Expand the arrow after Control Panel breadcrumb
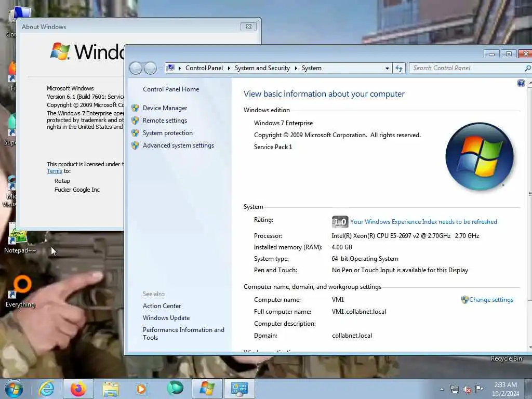This screenshot has height=399, width=532. coord(229,68)
